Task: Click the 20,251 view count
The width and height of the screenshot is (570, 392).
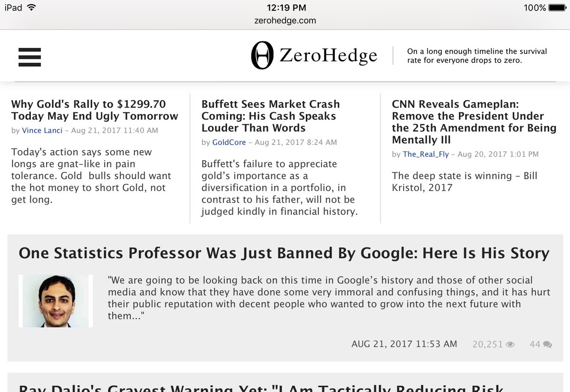Action: (487, 344)
